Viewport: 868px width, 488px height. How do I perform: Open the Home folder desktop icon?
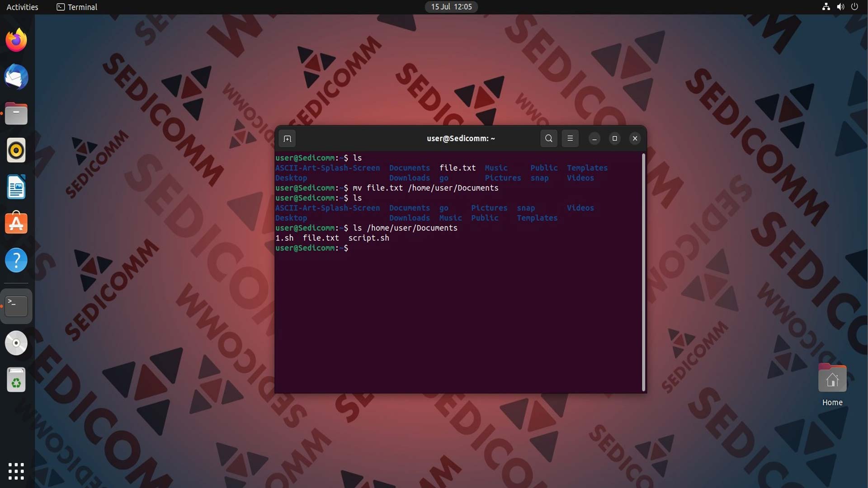tap(832, 385)
